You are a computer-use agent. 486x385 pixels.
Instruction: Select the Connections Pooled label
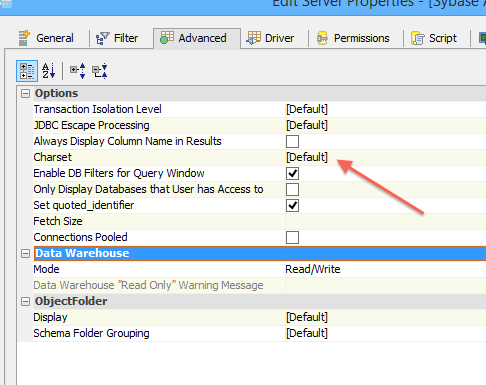(x=80, y=237)
